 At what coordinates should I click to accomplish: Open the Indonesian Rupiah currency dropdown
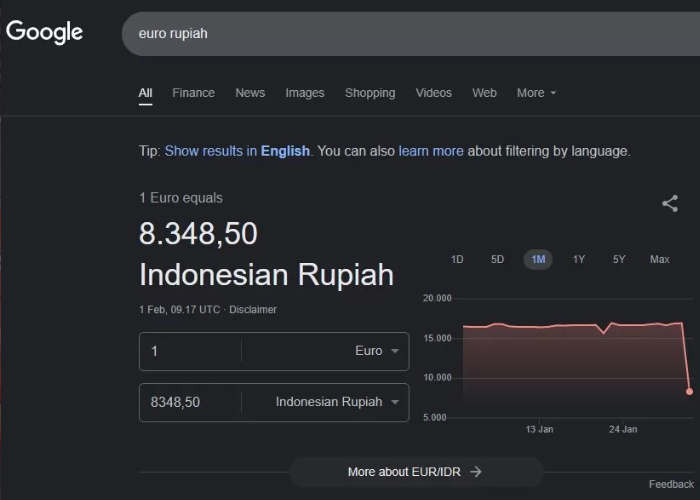[337, 402]
